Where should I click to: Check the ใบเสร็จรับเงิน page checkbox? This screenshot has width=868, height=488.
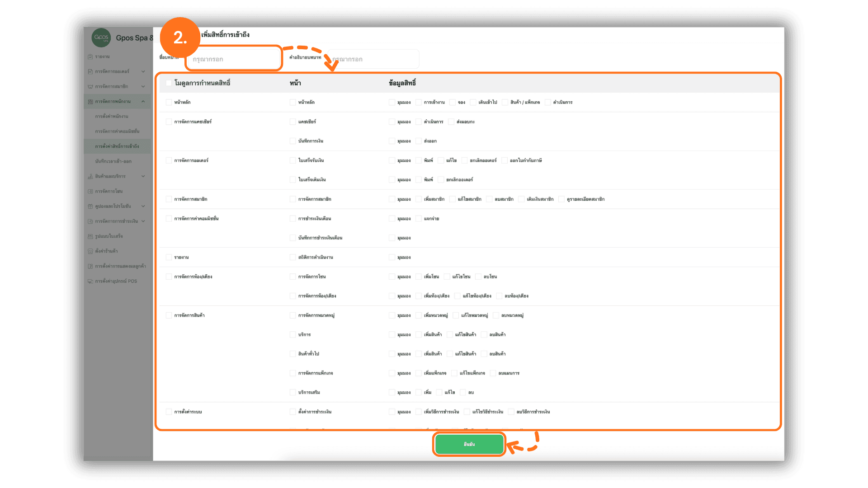click(292, 160)
